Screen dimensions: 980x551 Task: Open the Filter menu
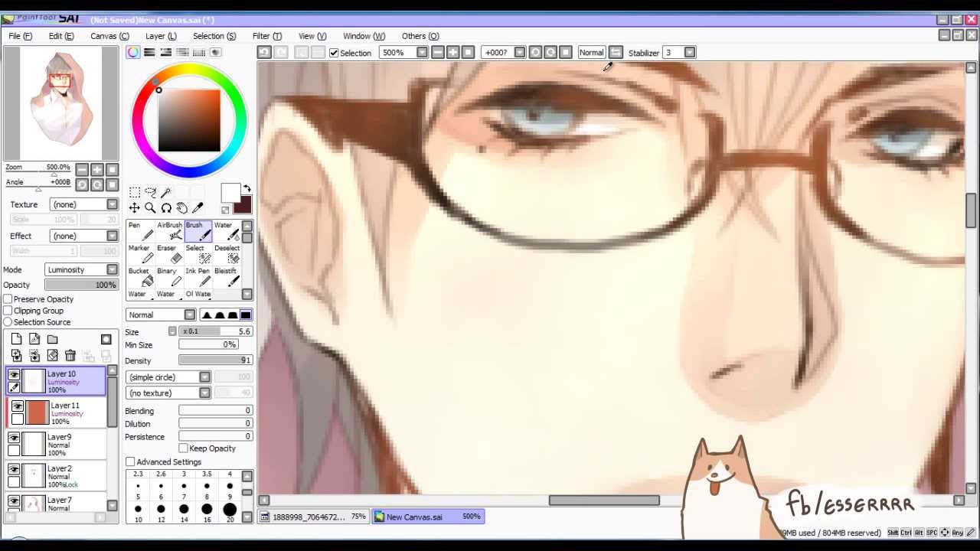point(267,36)
